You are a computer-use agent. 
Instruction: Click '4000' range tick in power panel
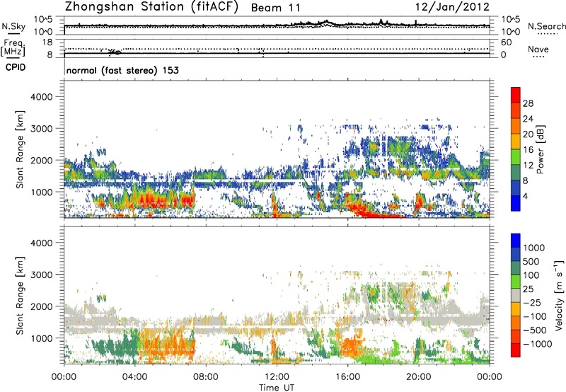point(41,97)
